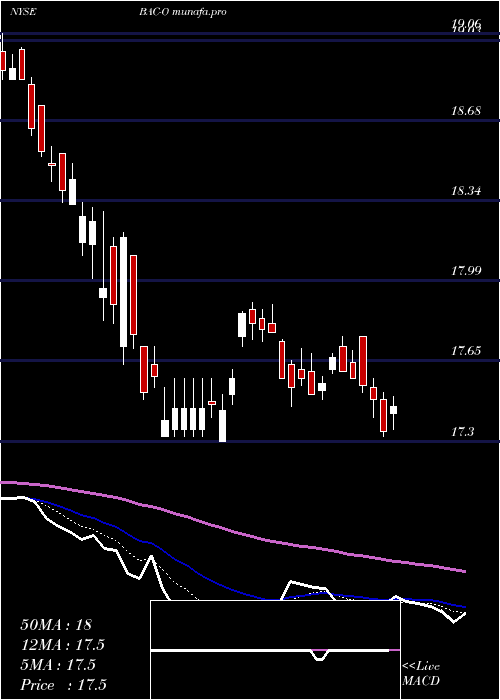Click the 5MA : 17.5 readout
This screenshot has width=500, height=700.
[x=58, y=665]
